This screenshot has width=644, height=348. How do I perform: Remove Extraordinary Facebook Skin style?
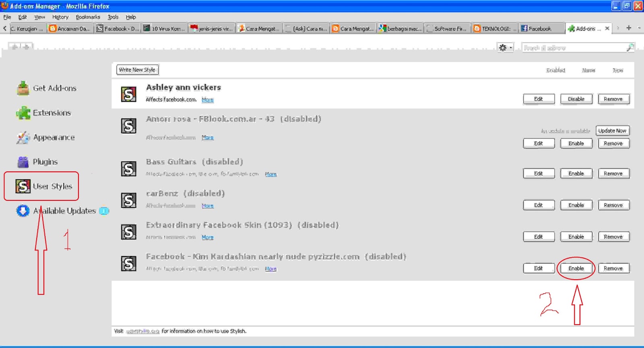tap(613, 237)
